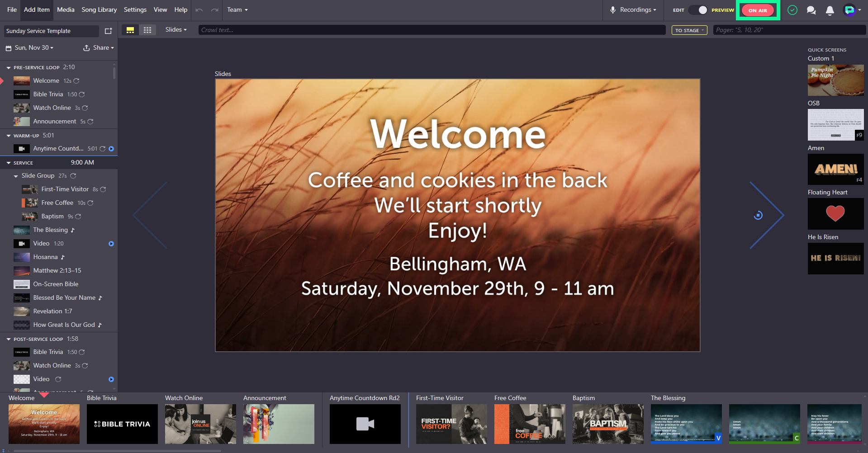868x453 pixels.
Task: Click the Pager input field
Action: tap(789, 30)
